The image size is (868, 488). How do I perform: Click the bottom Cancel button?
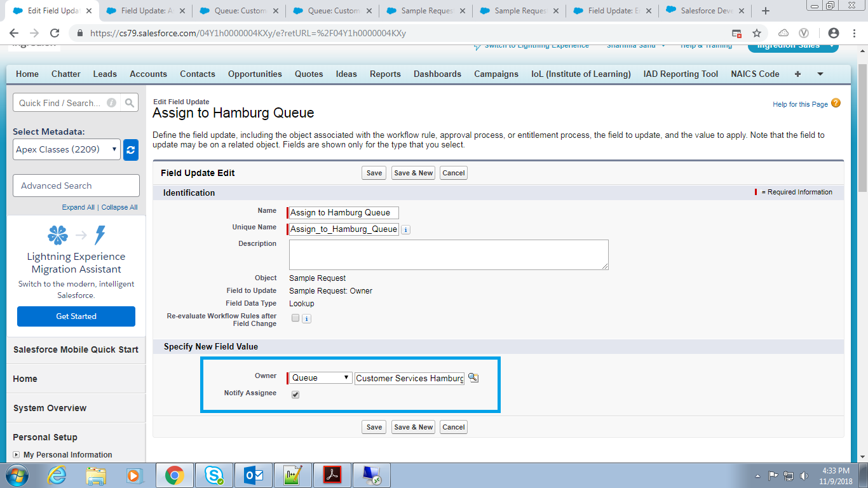454,427
